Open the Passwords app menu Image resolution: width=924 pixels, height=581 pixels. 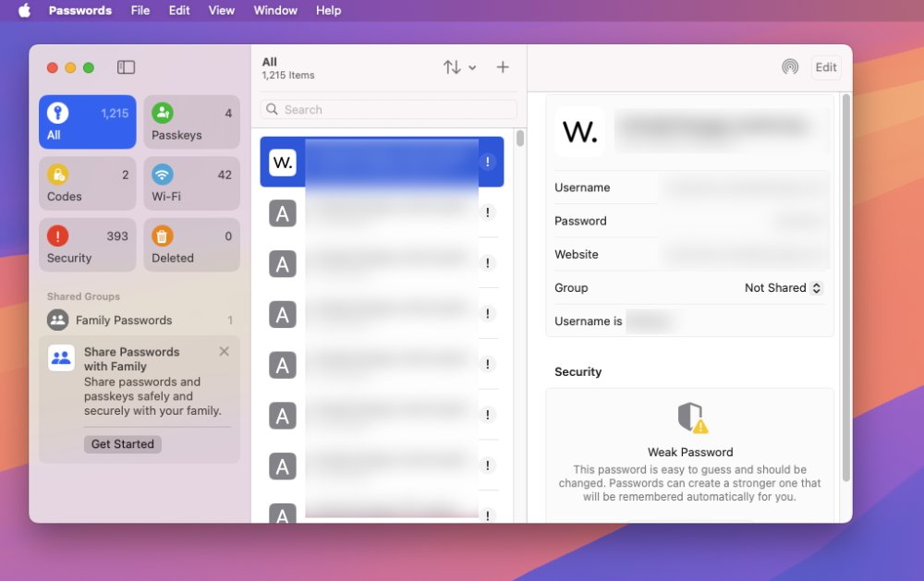pos(80,10)
